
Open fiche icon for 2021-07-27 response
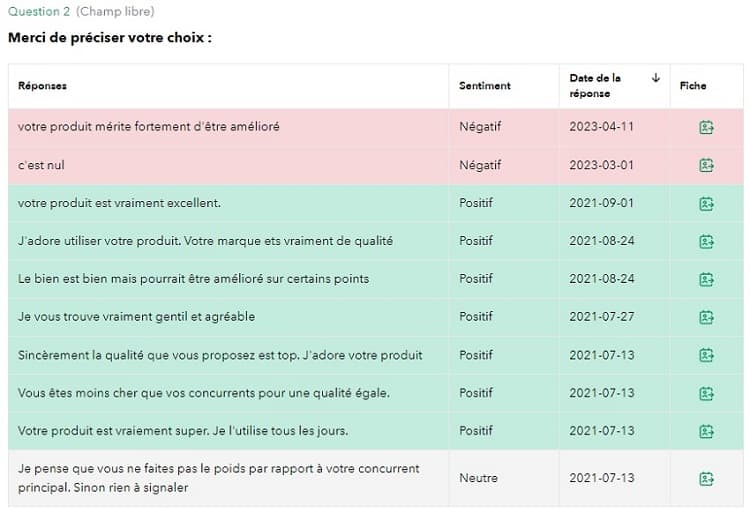click(706, 317)
